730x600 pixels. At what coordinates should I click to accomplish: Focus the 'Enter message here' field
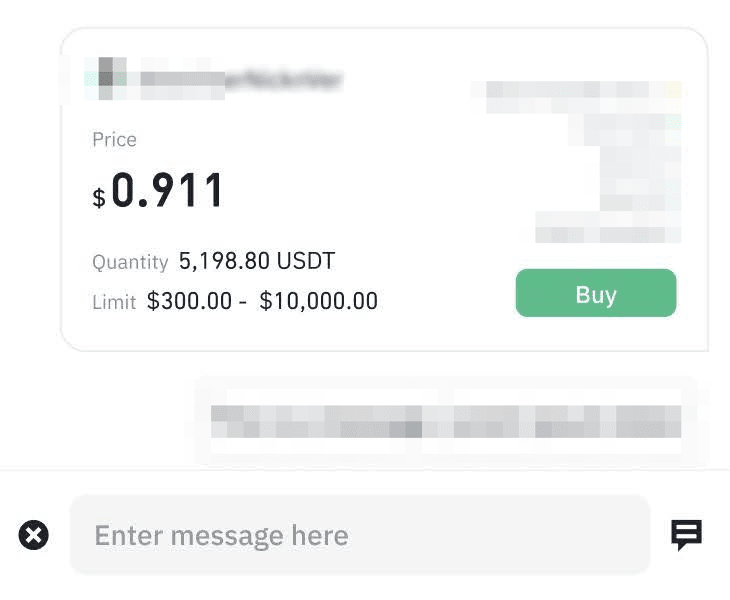360,535
